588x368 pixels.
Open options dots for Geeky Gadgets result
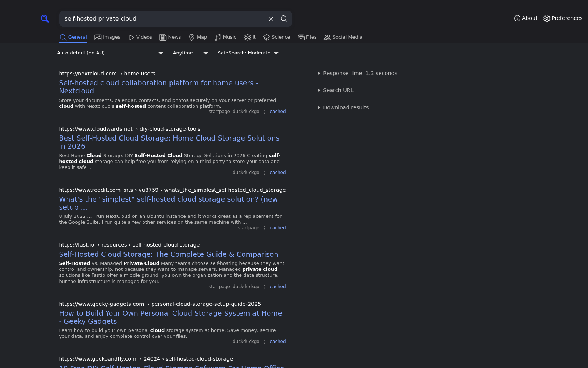click(265, 342)
